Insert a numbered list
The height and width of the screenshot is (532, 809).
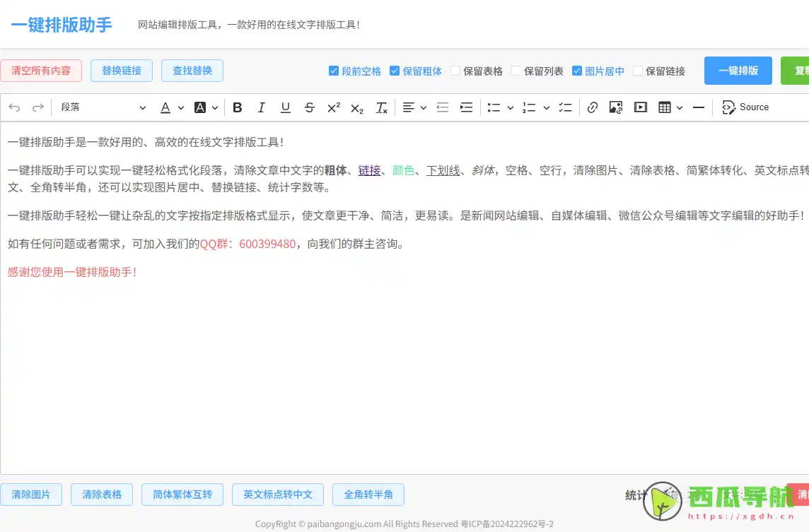[x=529, y=107]
